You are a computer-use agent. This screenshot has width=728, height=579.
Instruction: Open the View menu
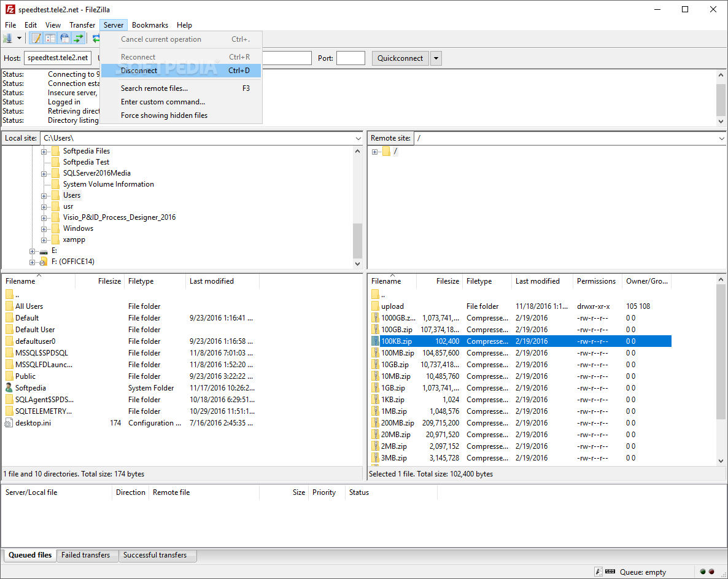pos(53,25)
